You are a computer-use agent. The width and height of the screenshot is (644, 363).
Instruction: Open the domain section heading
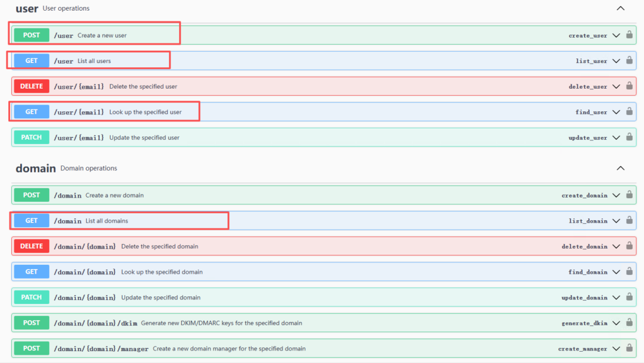(x=35, y=169)
